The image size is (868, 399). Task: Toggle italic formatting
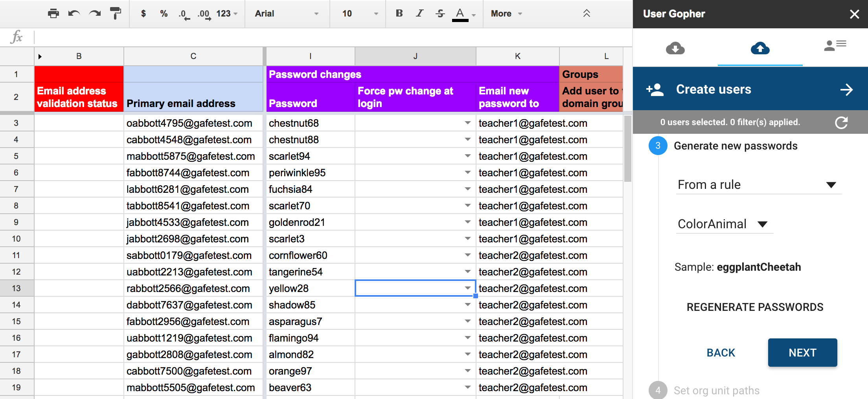(419, 13)
